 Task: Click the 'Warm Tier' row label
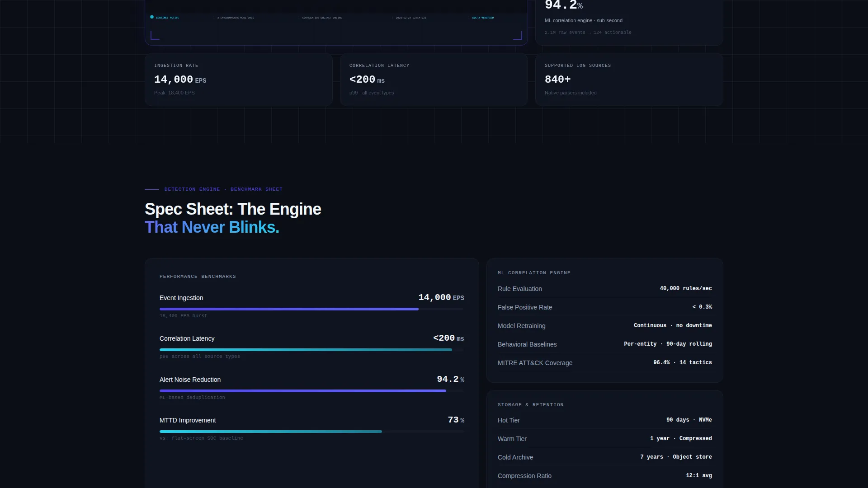pyautogui.click(x=512, y=439)
